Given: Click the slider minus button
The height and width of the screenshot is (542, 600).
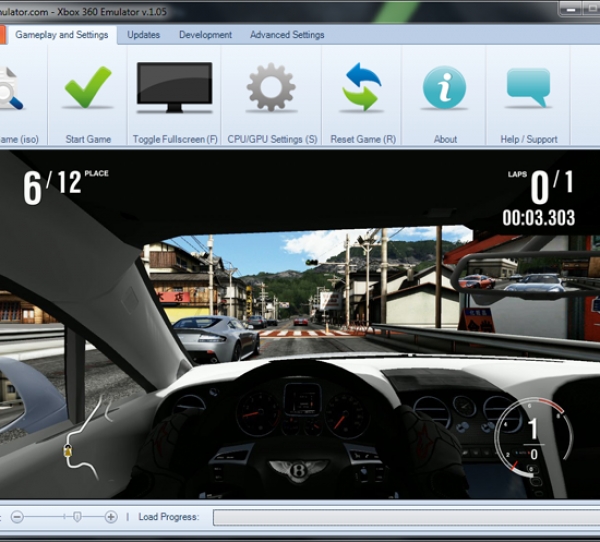Looking at the screenshot, I should coord(17,517).
